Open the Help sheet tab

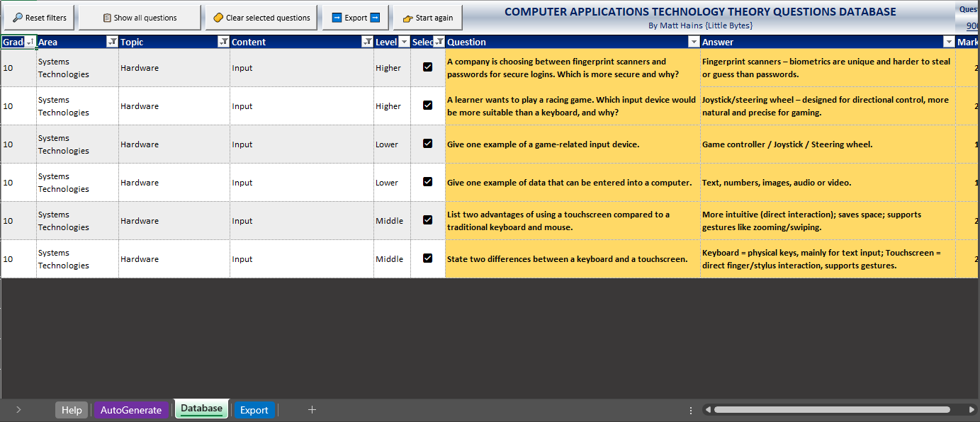pos(72,410)
